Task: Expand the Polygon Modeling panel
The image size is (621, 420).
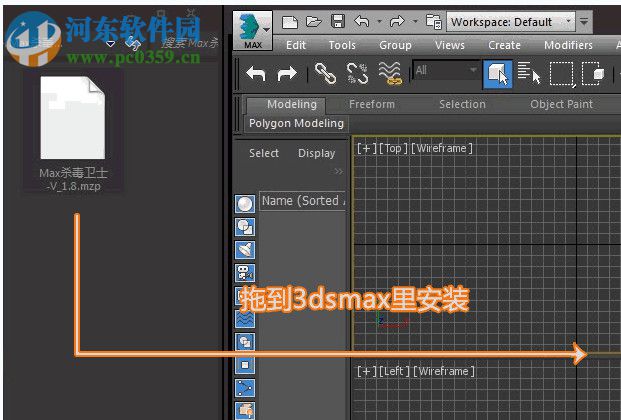Action: [x=296, y=124]
